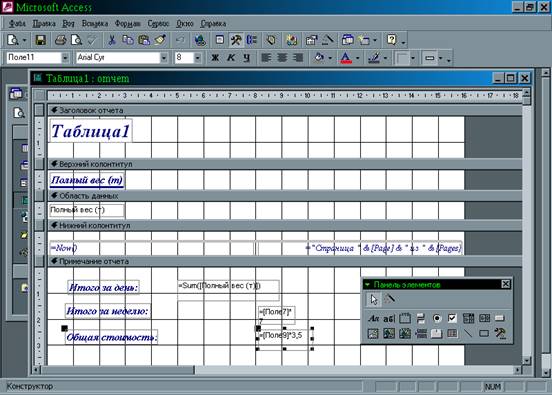Click the Save diskette icon in toolbar
The width and height of the screenshot is (552, 395).
(x=40, y=40)
